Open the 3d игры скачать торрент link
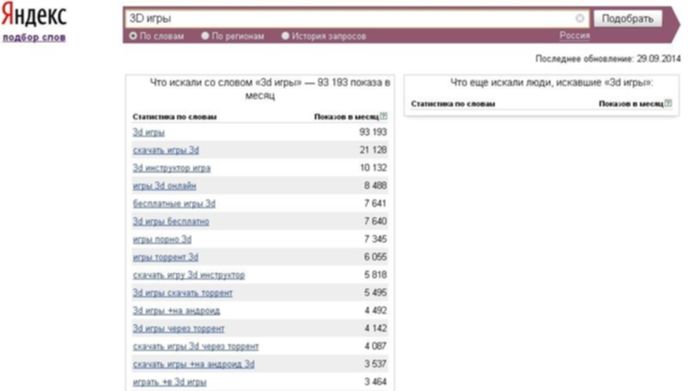Image resolution: width=688 pixels, height=391 pixels. [183, 293]
